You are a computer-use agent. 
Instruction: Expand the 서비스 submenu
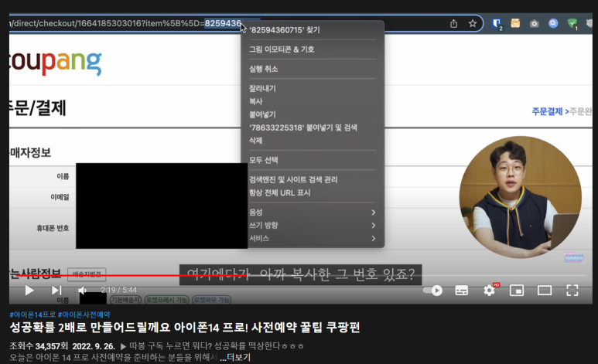point(313,238)
